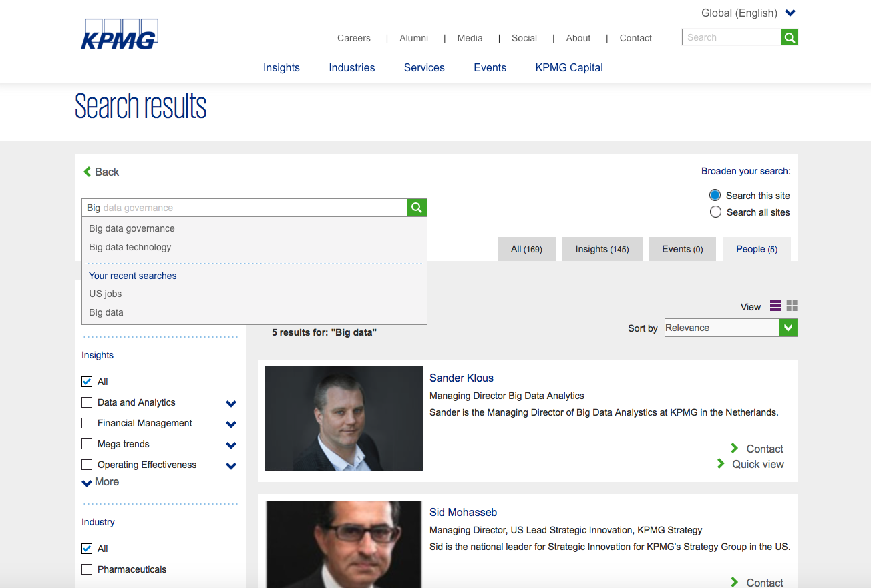The width and height of the screenshot is (871, 588).
Task: Uncheck the Insights 'All' checkbox
Action: point(87,382)
